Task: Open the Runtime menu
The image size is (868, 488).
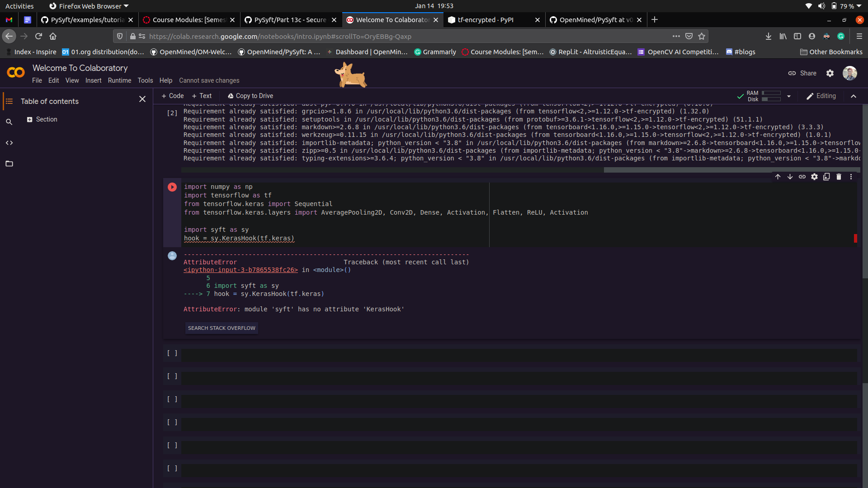Action: [119, 80]
